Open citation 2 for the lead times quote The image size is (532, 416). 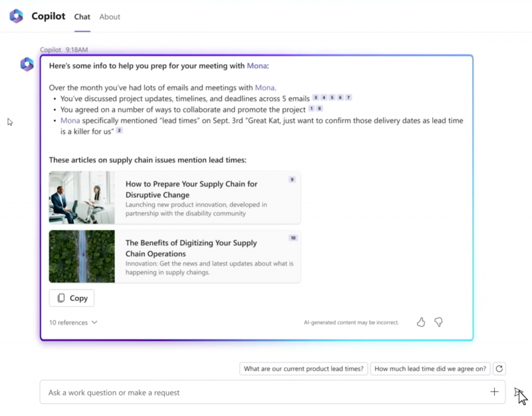click(119, 130)
